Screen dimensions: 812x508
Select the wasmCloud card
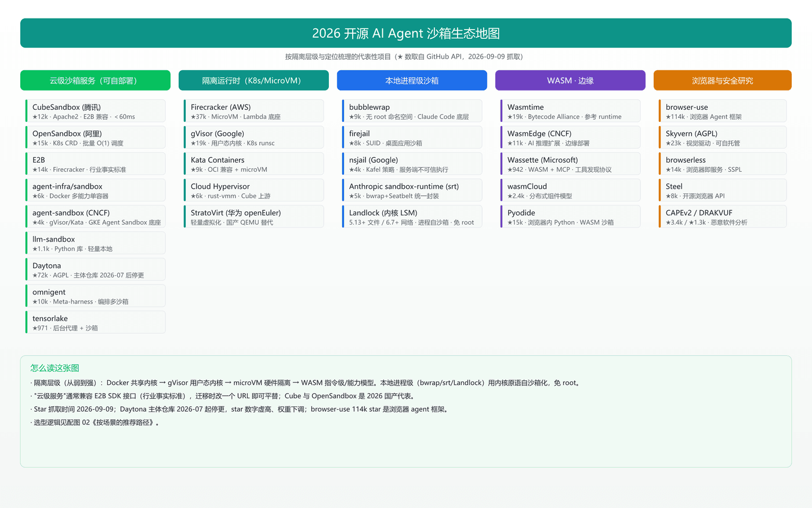pyautogui.click(x=570, y=190)
